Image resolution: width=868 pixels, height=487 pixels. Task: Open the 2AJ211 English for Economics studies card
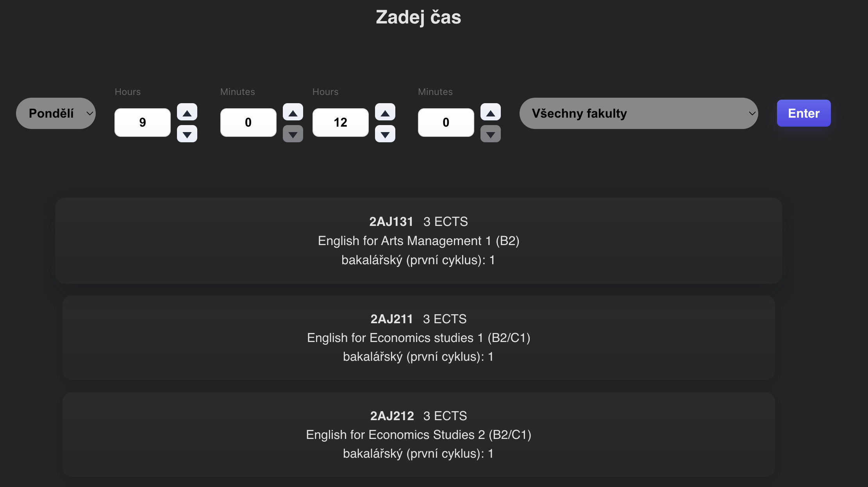point(418,338)
